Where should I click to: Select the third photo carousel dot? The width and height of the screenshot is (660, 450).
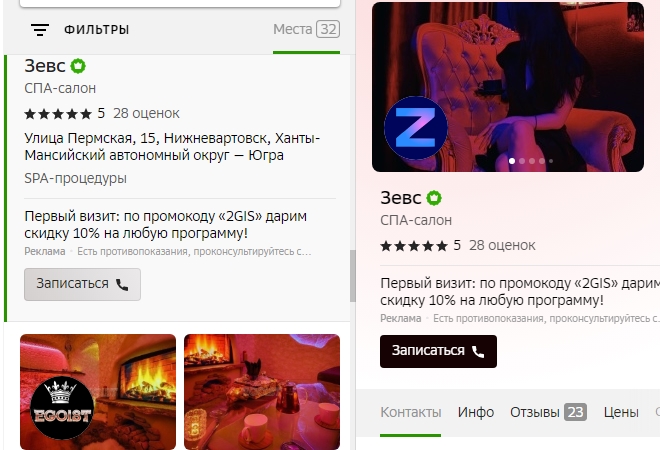point(532,161)
